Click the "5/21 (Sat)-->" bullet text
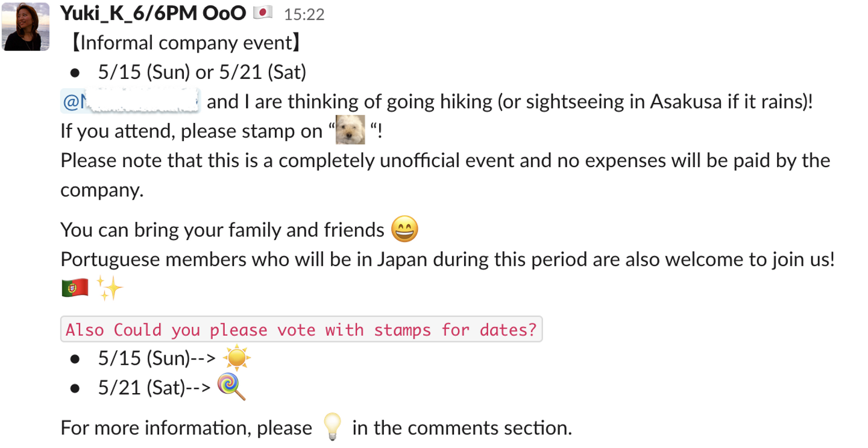 [x=154, y=388]
